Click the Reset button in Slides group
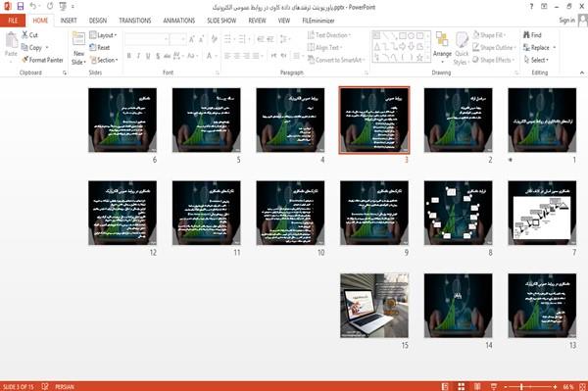Screen dimensions: 588x391 [100, 48]
